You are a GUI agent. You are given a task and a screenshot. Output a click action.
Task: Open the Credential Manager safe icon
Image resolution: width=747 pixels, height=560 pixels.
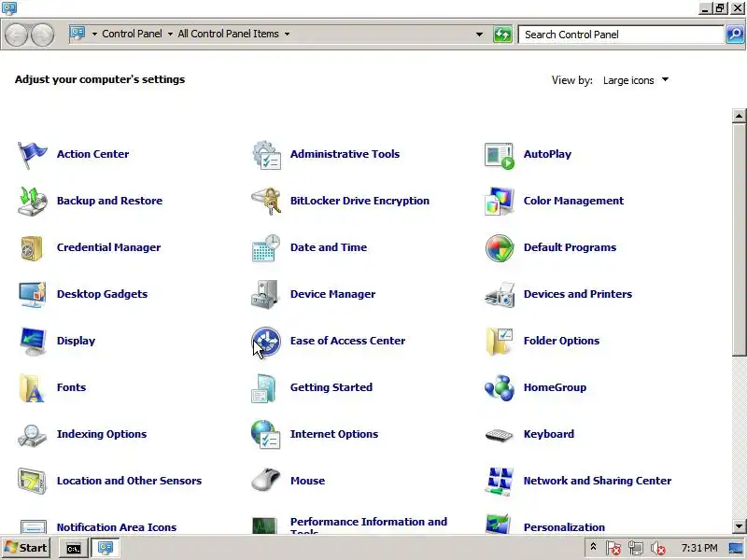[x=32, y=248]
